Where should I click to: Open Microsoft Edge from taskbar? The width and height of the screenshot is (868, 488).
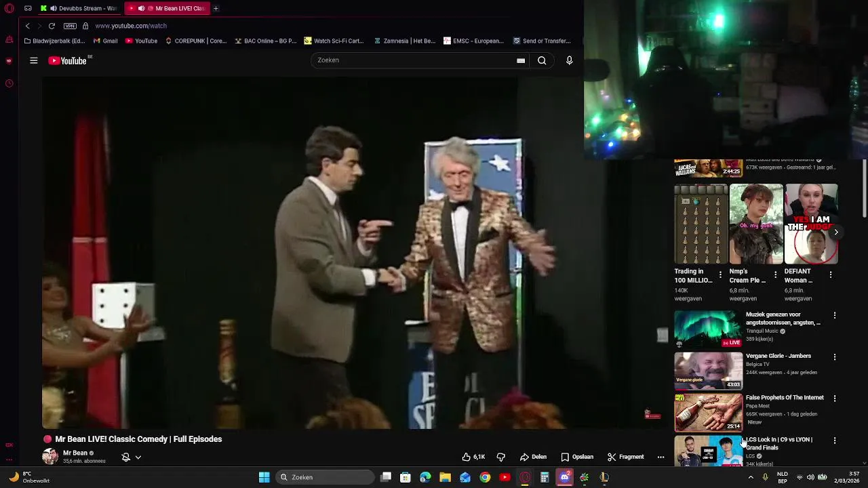[x=425, y=477]
